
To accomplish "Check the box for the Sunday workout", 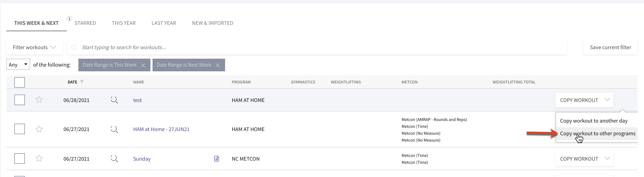I will pyautogui.click(x=20, y=159).
